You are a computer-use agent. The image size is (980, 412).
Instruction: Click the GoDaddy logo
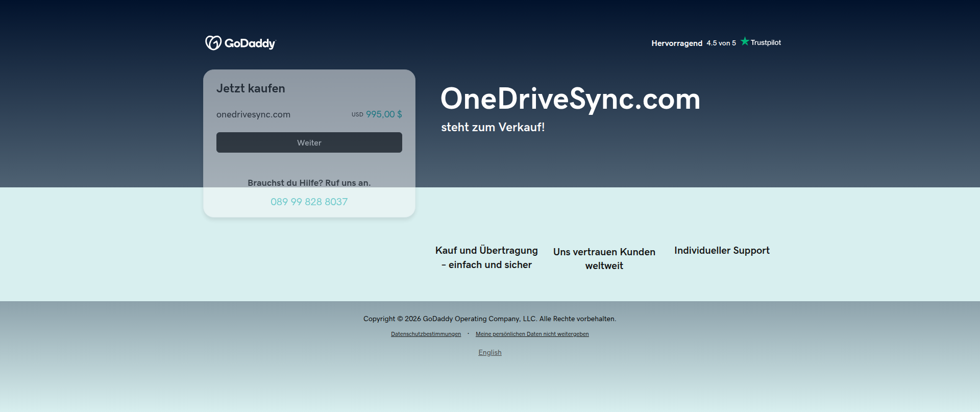click(x=240, y=43)
